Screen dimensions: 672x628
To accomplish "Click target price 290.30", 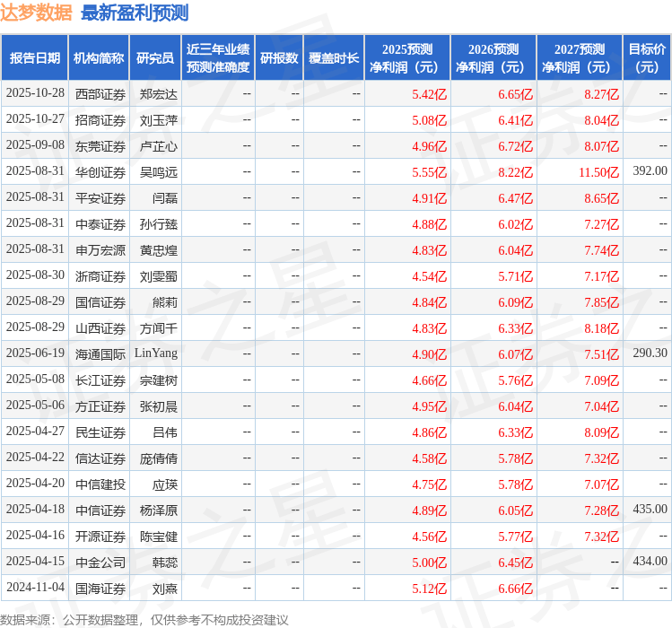I will click(x=650, y=353).
